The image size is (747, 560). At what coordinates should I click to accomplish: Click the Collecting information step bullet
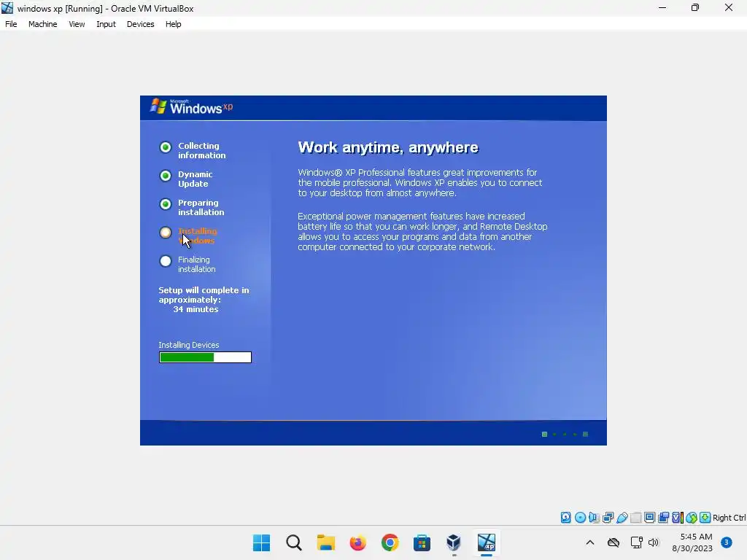(x=166, y=147)
